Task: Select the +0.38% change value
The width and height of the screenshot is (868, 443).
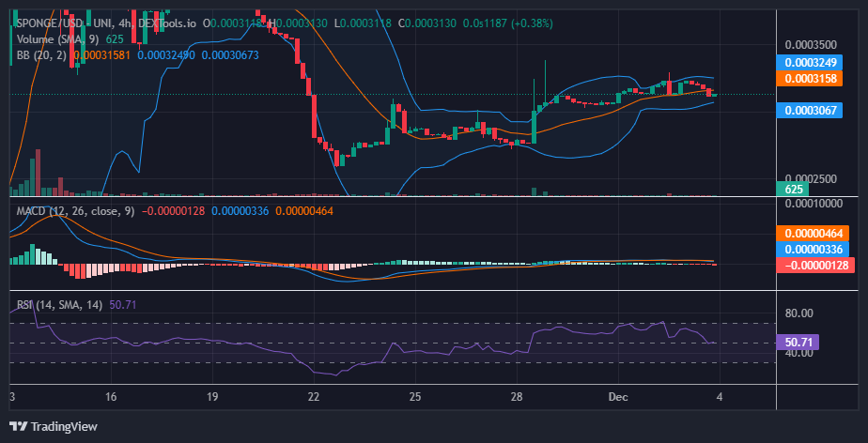Action: point(533,23)
